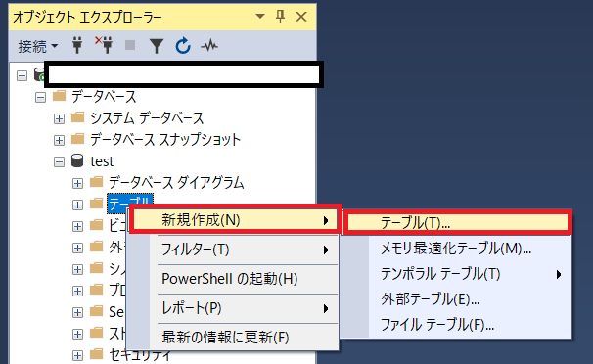Expand the システム データベース node

click(x=59, y=118)
